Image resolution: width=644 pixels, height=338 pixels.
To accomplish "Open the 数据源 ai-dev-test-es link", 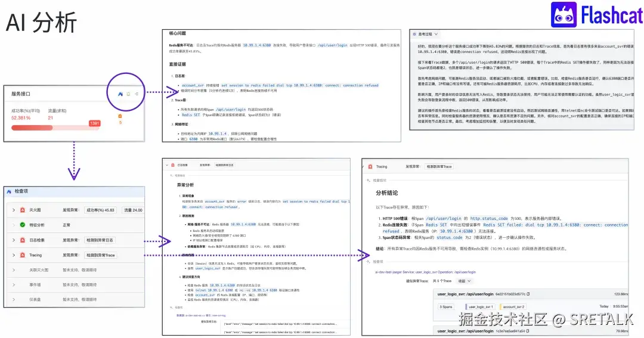I will tap(201, 315).
